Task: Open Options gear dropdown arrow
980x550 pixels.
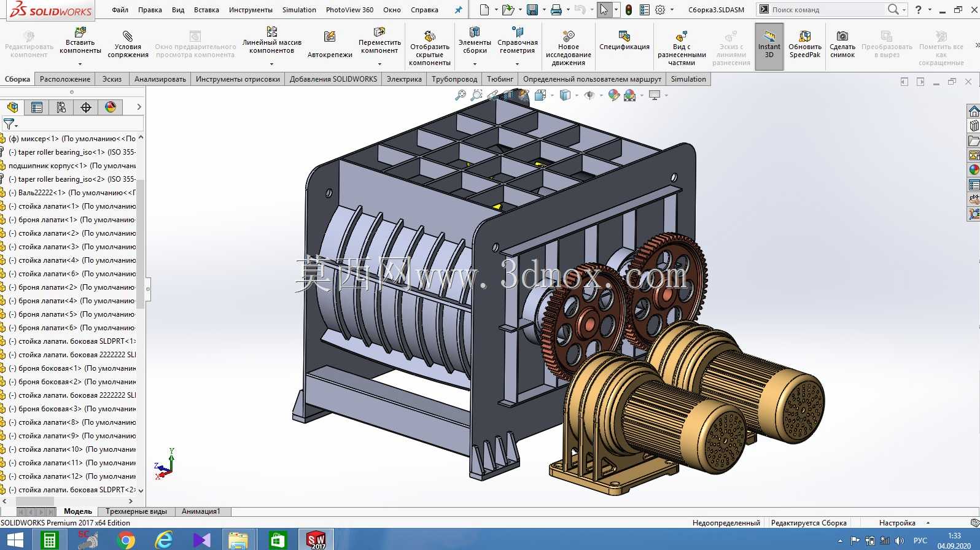Action: pos(672,10)
